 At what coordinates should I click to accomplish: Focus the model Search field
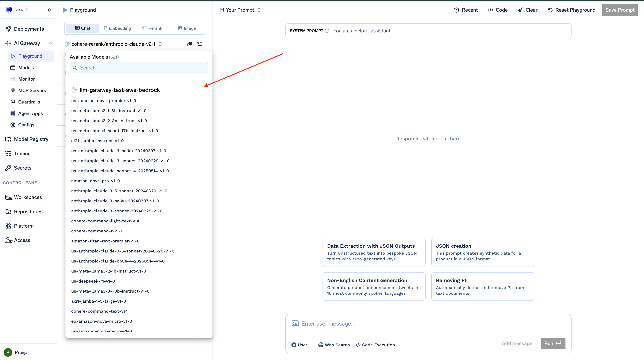point(139,68)
